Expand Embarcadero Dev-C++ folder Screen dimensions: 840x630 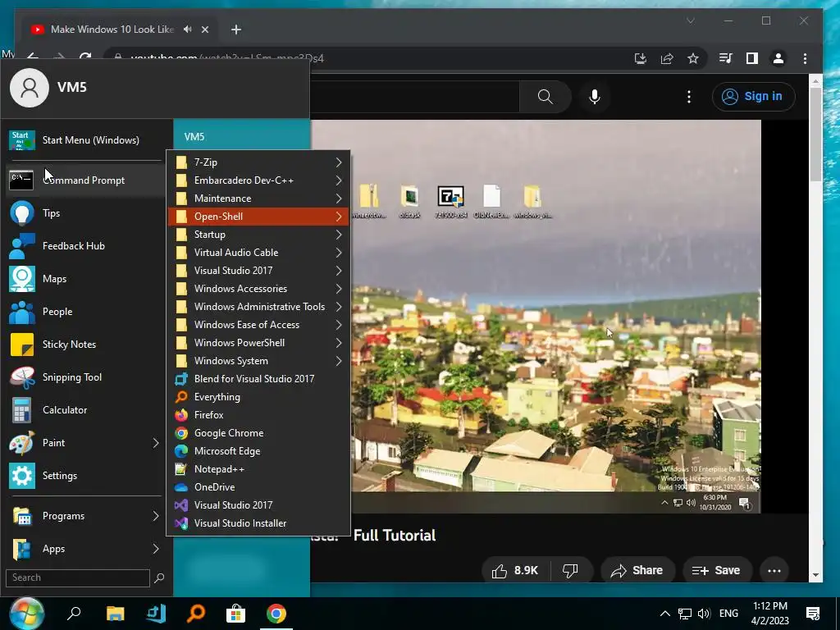pos(258,180)
